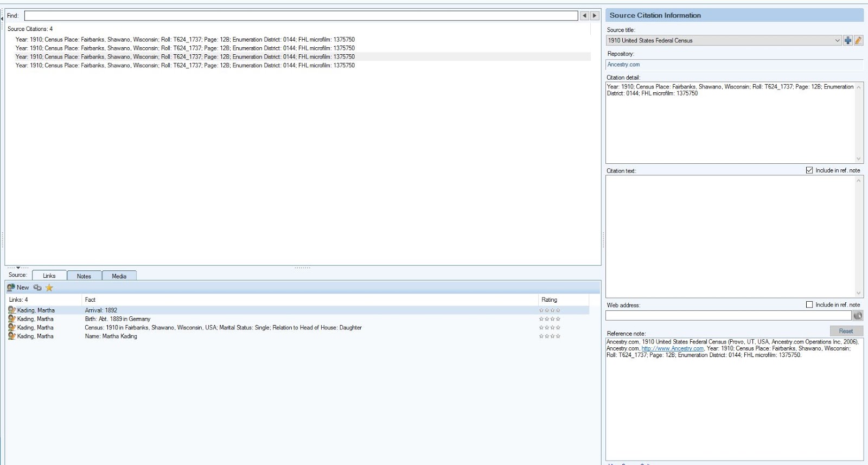Click the find next arrow button
The height and width of the screenshot is (465, 868).
tap(595, 16)
